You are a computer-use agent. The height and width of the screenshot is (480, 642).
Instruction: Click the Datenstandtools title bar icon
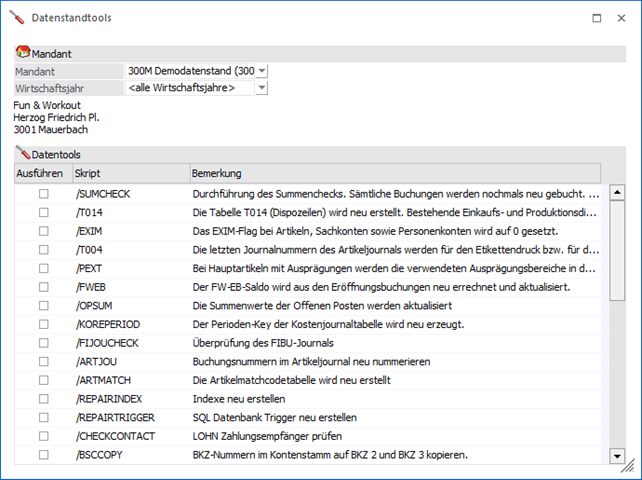(17, 17)
